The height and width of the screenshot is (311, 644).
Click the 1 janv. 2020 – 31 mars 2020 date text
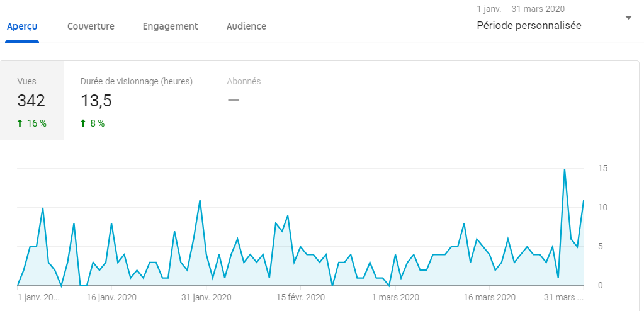pos(521,9)
